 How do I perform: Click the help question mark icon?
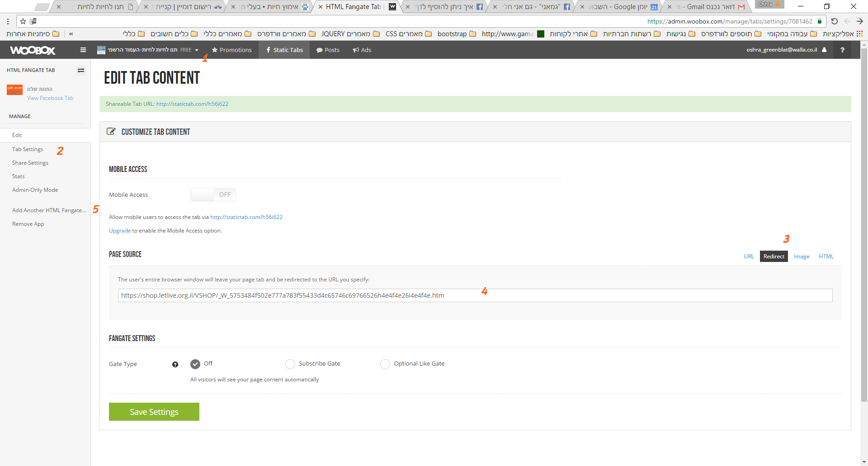tap(842, 50)
